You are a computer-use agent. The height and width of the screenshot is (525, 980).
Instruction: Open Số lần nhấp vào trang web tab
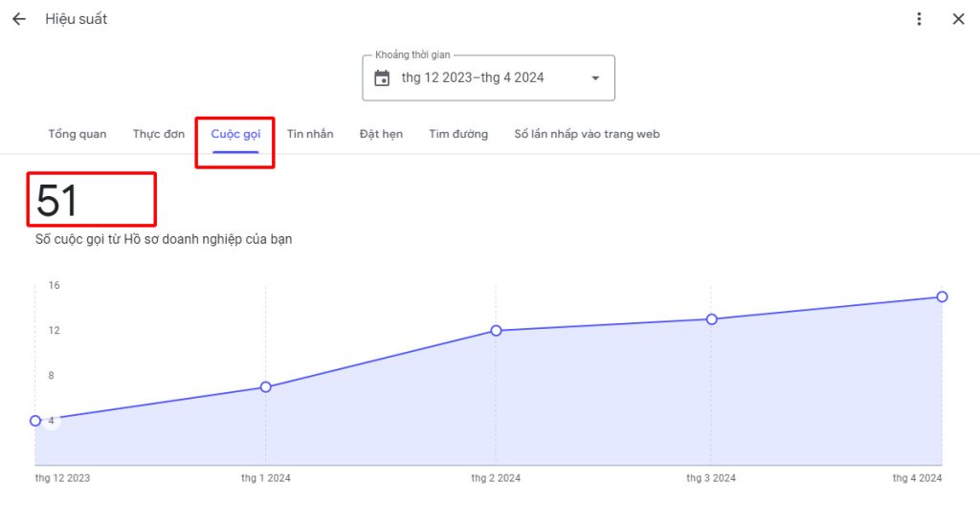[587, 134]
